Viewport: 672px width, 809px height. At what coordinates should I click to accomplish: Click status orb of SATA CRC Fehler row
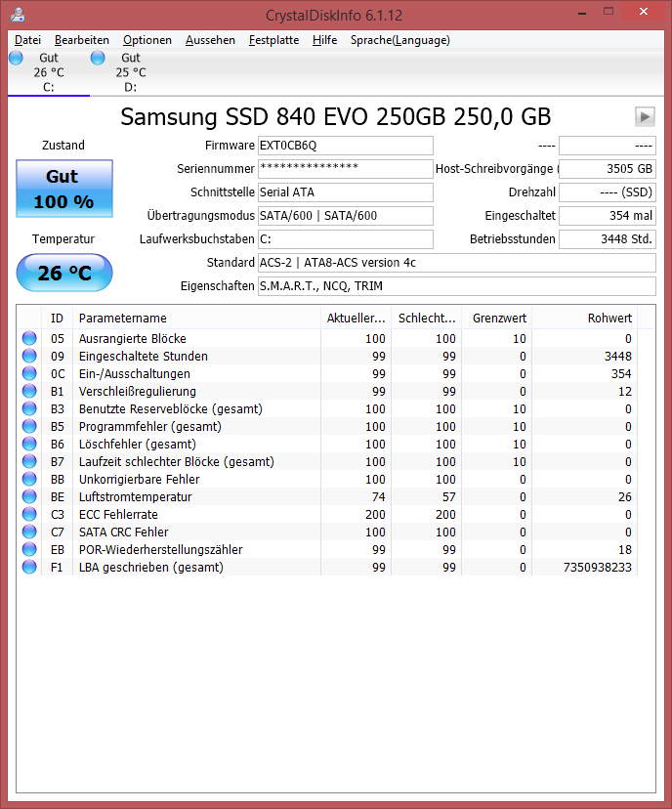29,532
